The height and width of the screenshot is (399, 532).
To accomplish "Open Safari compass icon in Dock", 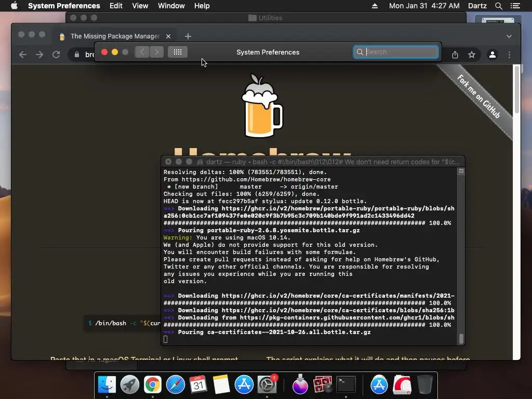I will tap(176, 384).
